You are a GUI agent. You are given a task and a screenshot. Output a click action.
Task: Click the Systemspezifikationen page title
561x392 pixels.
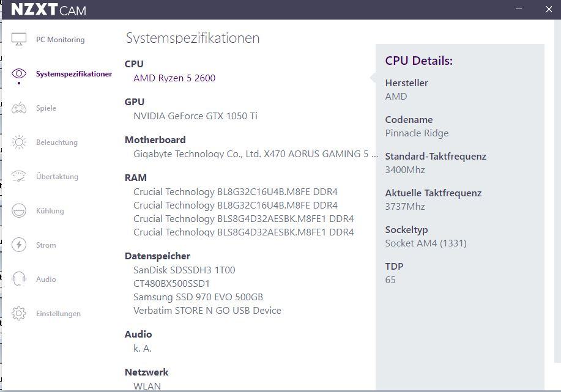193,39
